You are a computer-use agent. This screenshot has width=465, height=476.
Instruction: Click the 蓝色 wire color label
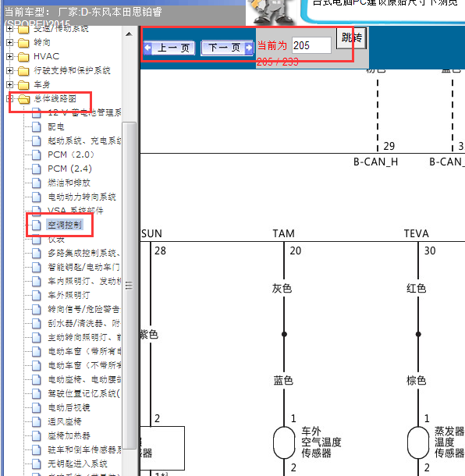[x=283, y=380]
